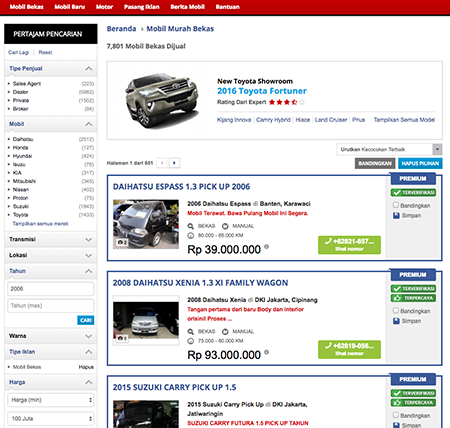Click the Toyota Fortuner car image

(161, 100)
